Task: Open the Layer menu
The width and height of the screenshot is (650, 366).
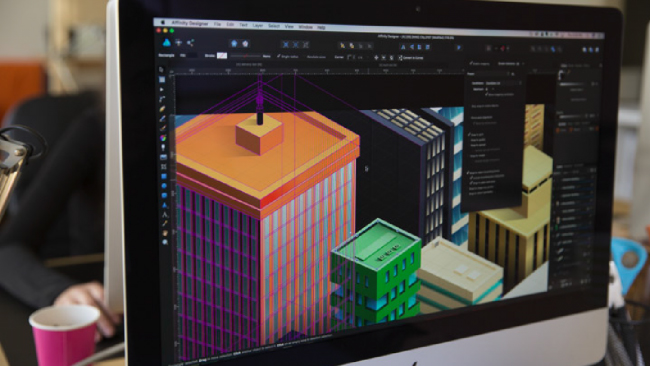Action: pos(257,26)
